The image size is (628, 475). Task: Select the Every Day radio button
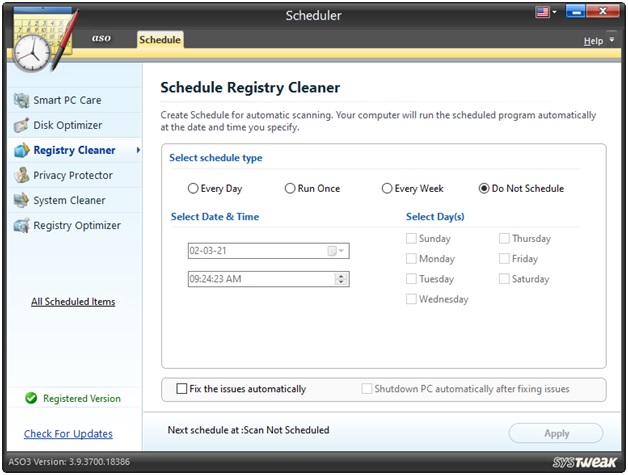(193, 188)
